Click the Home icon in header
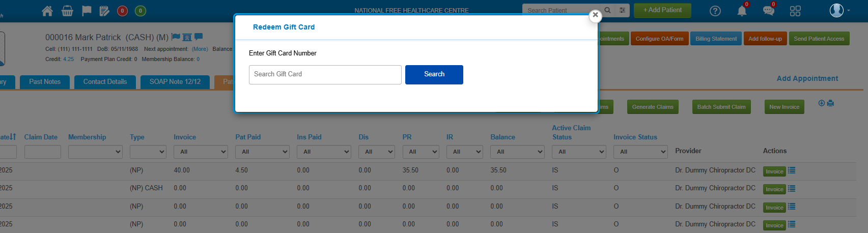The height and width of the screenshot is (233, 868). pyautogui.click(x=47, y=11)
